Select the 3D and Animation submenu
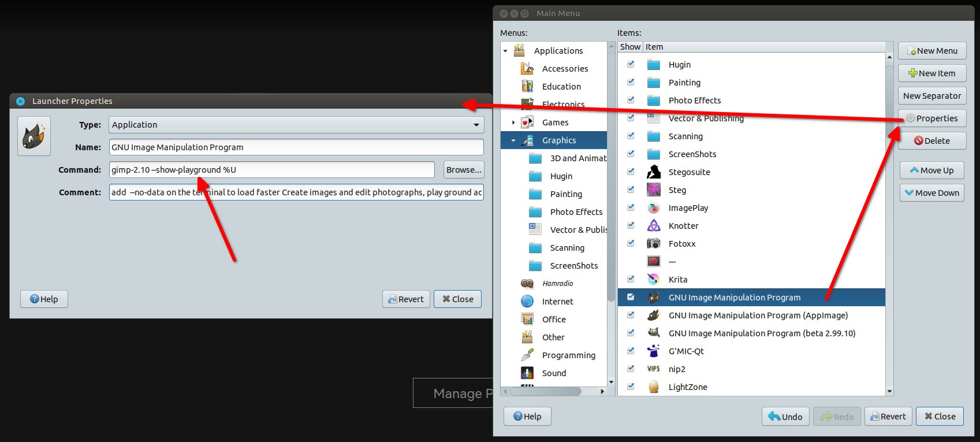 (578, 158)
